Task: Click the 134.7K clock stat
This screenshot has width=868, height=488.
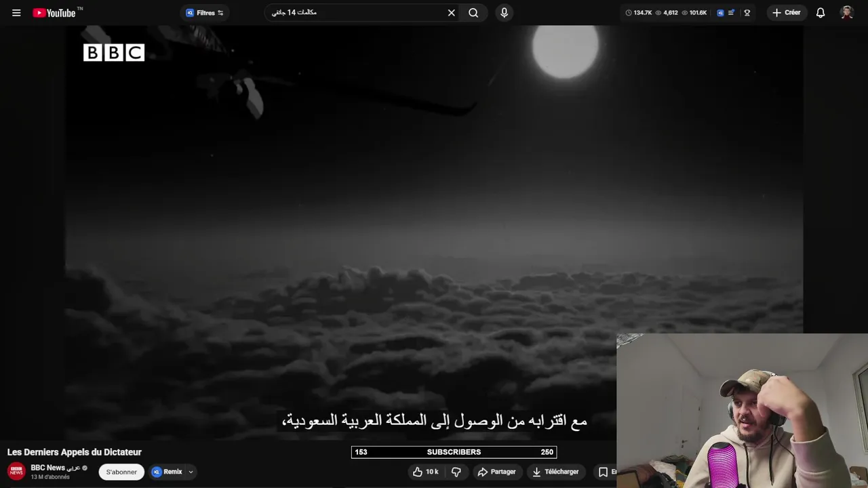Action: (x=639, y=13)
